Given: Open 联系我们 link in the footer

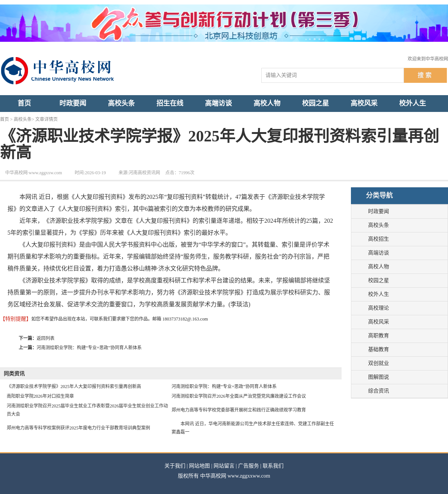Looking at the screenshot, I should click(x=273, y=466).
